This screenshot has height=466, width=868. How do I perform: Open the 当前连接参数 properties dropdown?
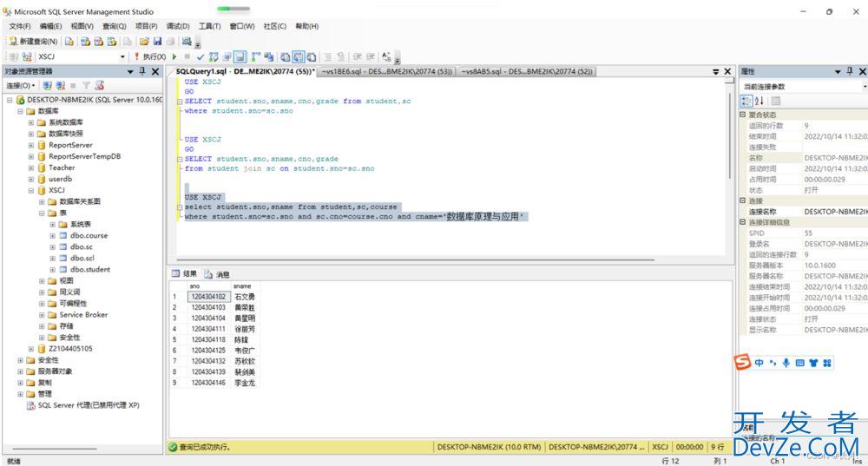pos(865,87)
